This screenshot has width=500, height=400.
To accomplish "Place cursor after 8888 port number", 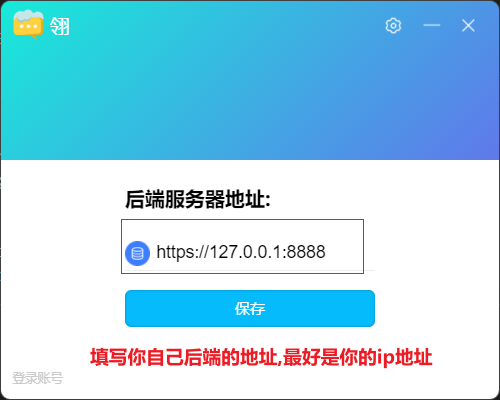I will click(x=326, y=252).
